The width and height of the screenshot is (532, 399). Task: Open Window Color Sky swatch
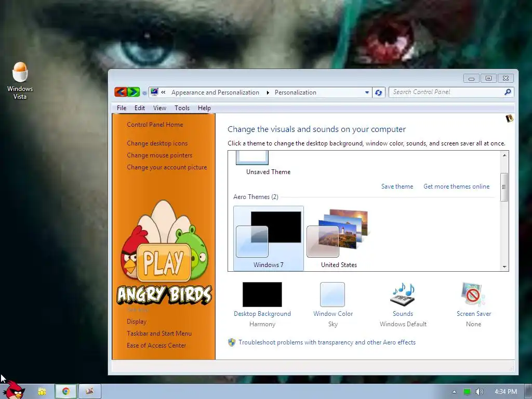332,295
